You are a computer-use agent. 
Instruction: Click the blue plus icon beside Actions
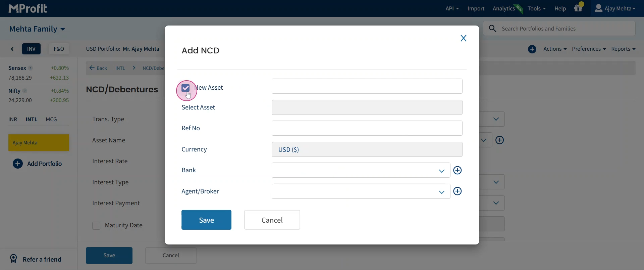click(x=532, y=49)
